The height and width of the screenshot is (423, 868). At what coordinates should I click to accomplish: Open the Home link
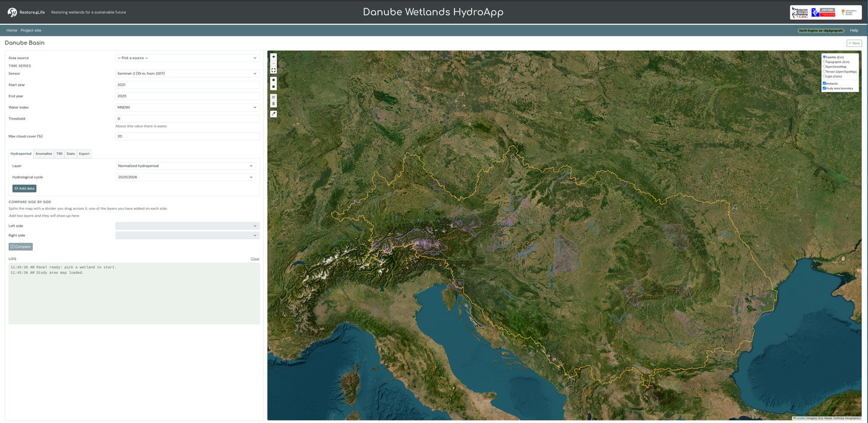click(12, 30)
